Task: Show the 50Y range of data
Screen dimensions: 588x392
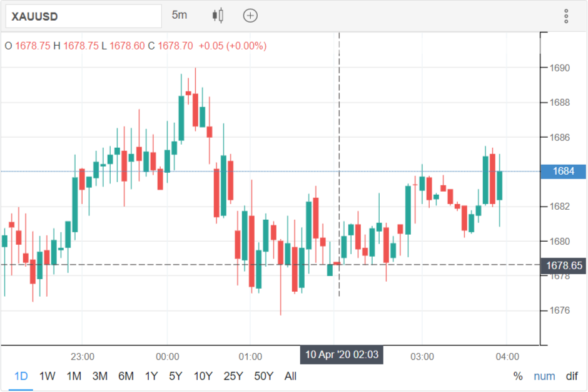Action: click(263, 376)
